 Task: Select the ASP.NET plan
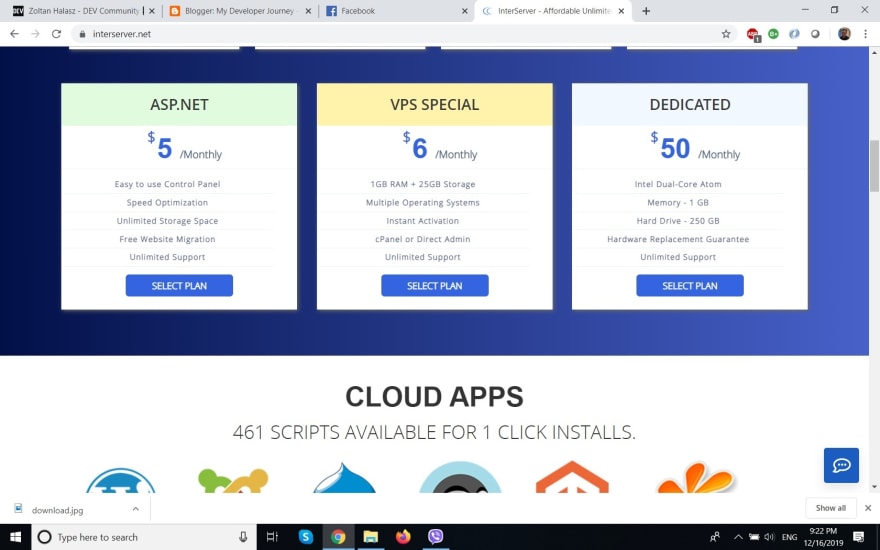coord(179,285)
